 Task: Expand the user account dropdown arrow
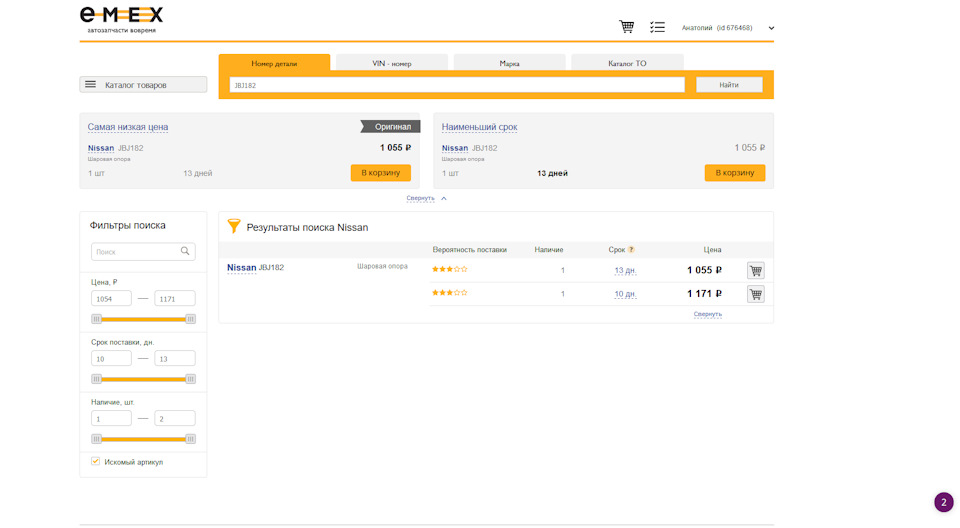[771, 28]
